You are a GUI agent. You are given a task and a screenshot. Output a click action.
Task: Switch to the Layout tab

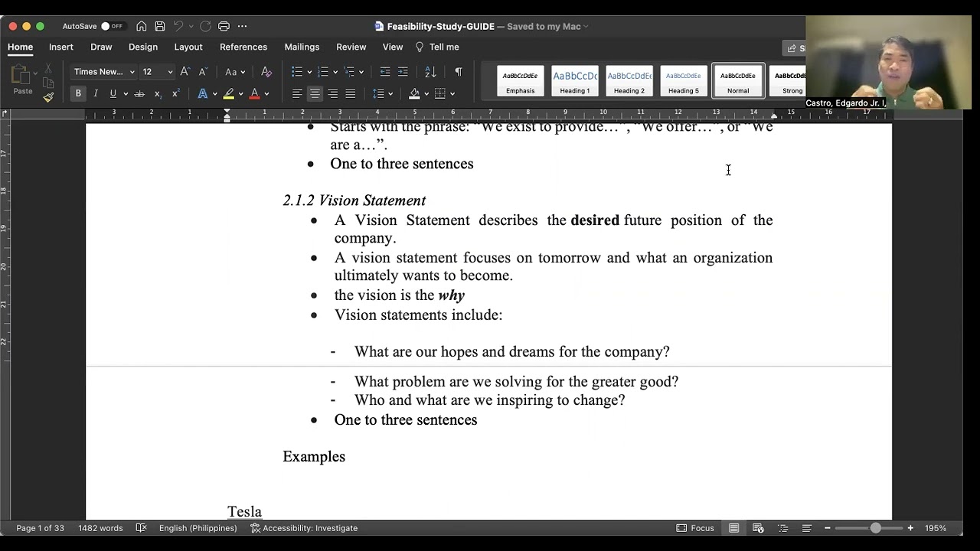tap(188, 47)
